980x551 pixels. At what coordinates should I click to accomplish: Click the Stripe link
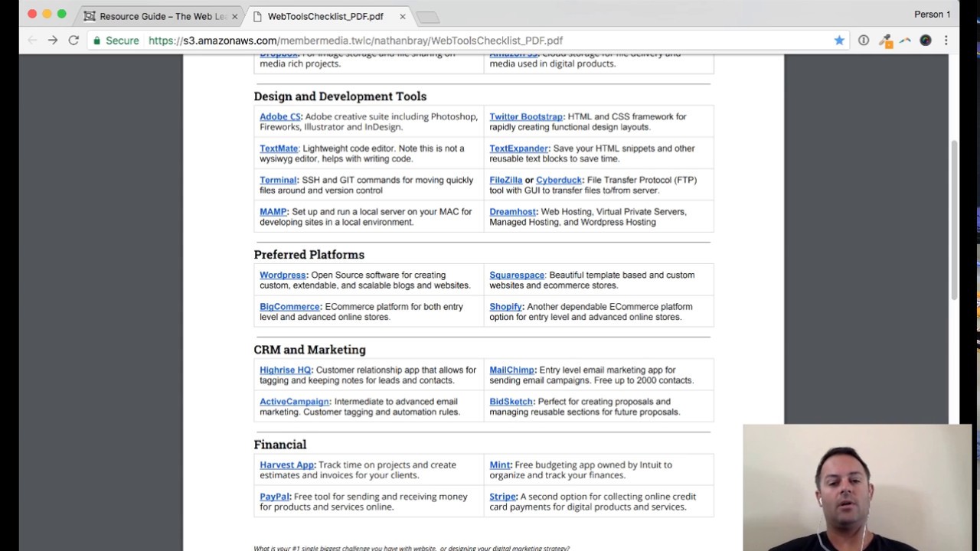tap(501, 496)
